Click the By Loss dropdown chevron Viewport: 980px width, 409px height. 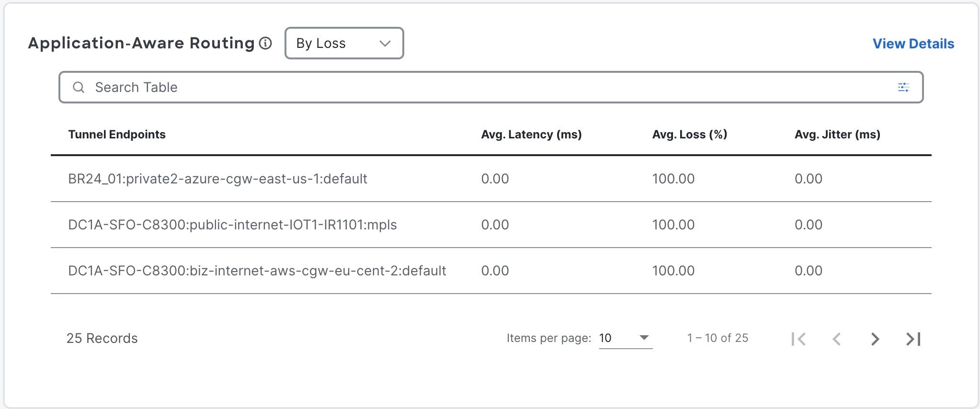[385, 44]
